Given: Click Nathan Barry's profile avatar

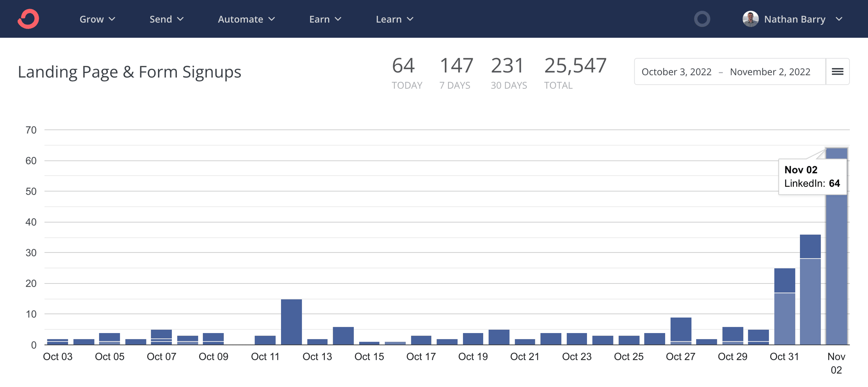Looking at the screenshot, I should pyautogui.click(x=750, y=19).
